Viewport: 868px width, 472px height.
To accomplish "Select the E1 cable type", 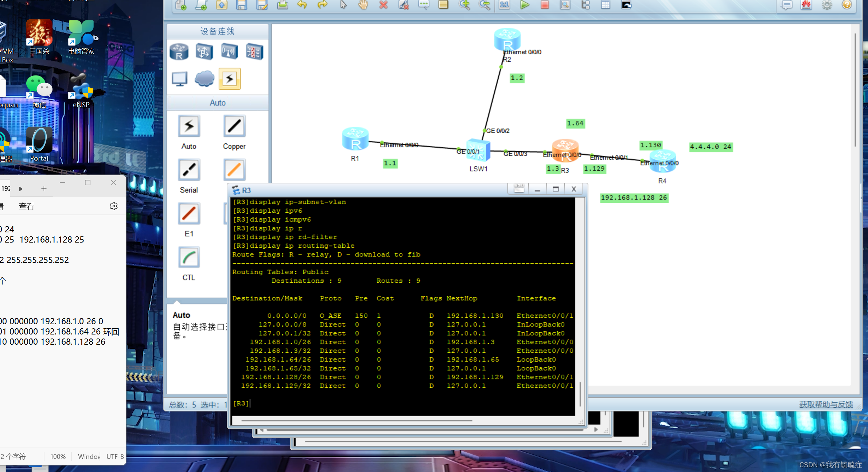I will [x=189, y=214].
